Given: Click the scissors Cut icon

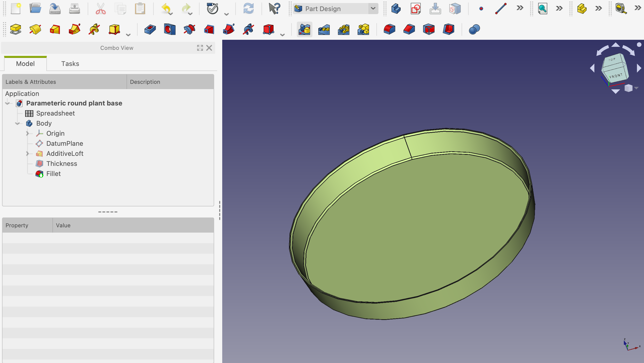Looking at the screenshot, I should (101, 9).
